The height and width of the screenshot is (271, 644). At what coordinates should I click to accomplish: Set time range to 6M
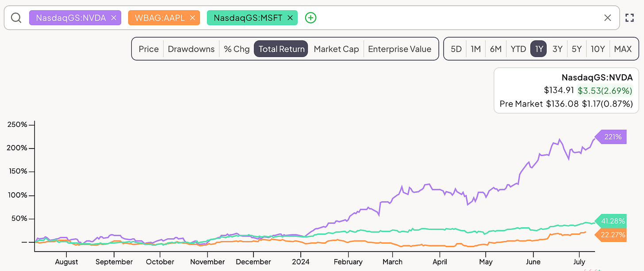[x=496, y=49]
